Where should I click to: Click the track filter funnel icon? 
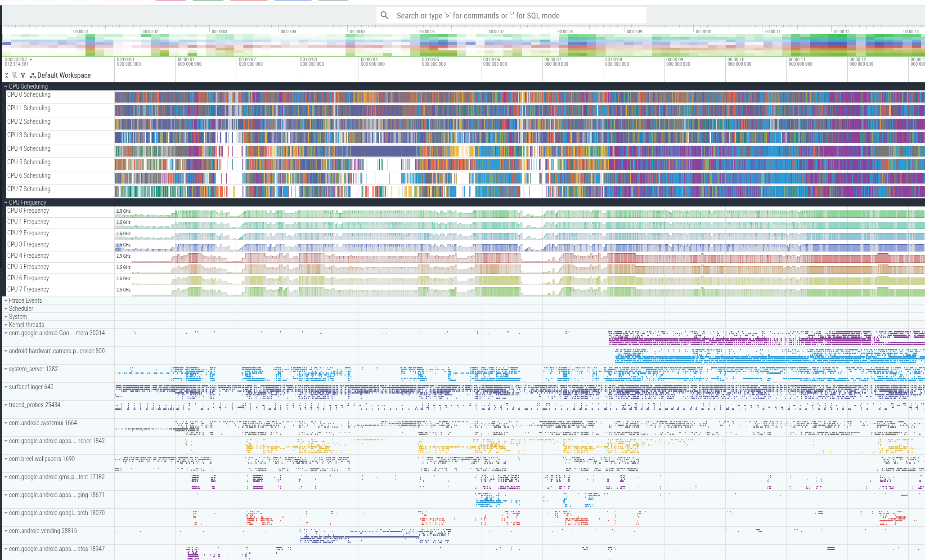(23, 76)
